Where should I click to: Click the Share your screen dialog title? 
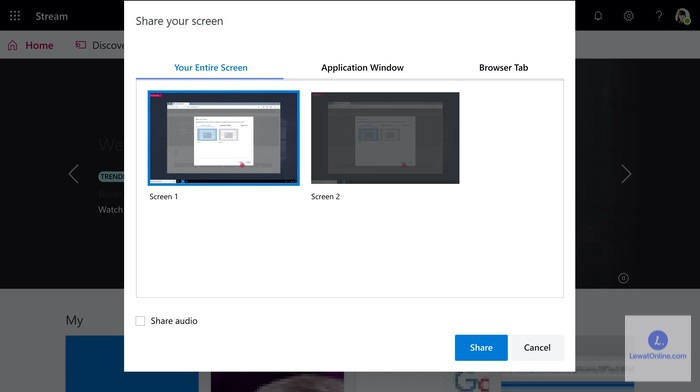coord(179,21)
